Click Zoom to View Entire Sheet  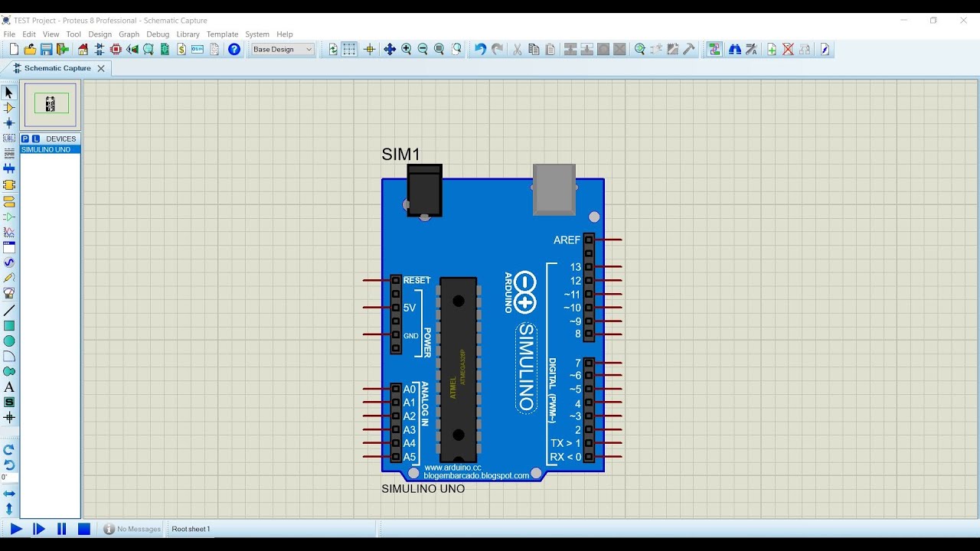click(x=439, y=49)
